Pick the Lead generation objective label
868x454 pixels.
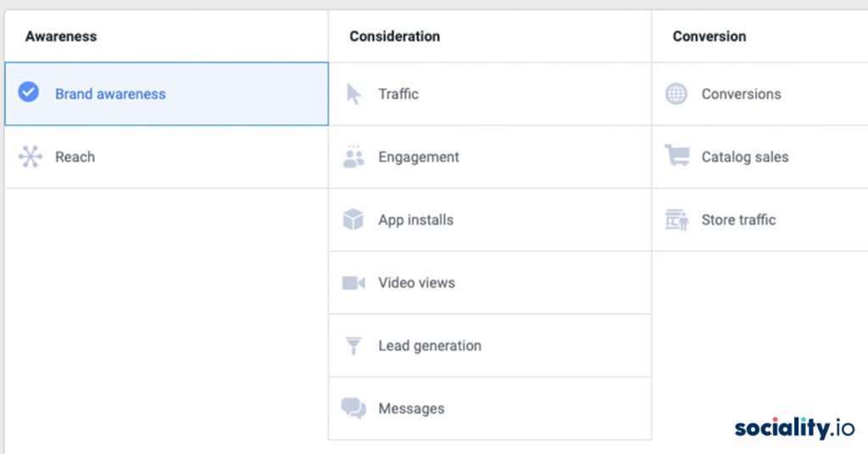[x=430, y=346]
